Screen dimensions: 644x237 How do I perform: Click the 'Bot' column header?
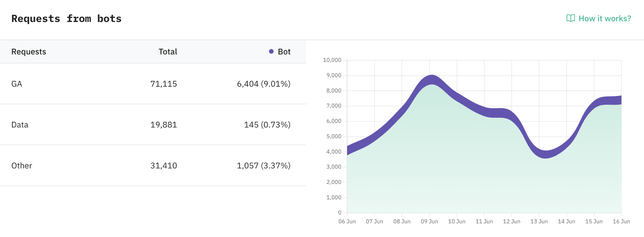[x=284, y=52]
